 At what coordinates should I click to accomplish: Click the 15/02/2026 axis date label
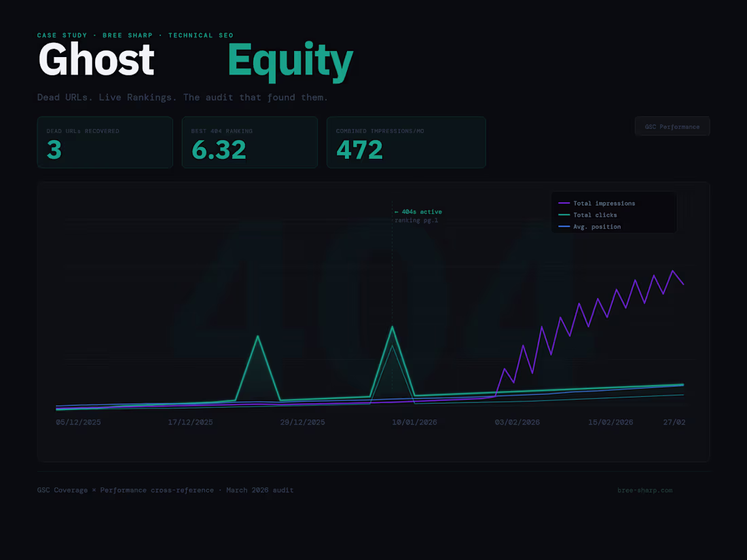611,422
